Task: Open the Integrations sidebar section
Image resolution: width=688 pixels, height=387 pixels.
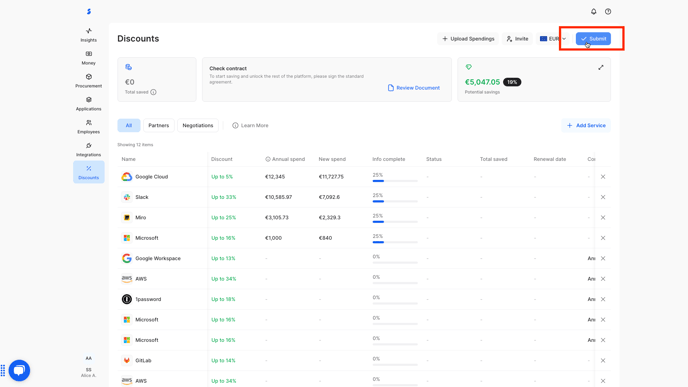Action: 89,149
